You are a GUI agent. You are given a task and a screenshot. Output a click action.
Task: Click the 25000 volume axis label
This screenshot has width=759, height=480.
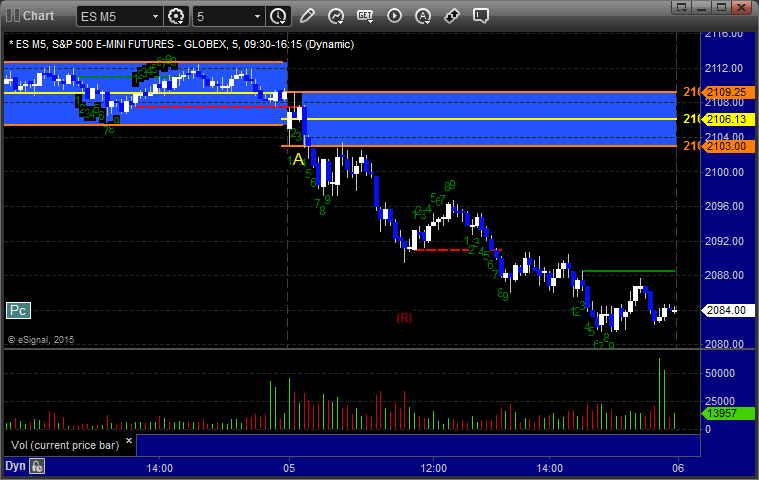point(720,401)
